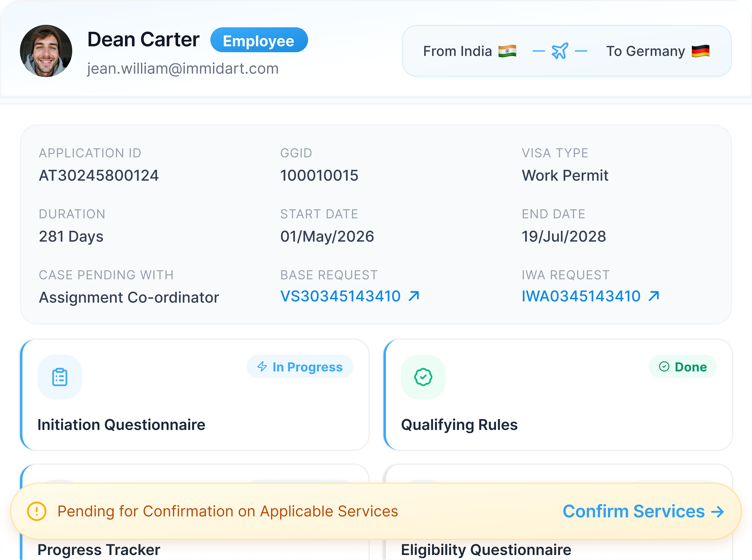Click the Employee badge
Image resolution: width=752 pixels, height=560 pixels.
click(x=259, y=40)
